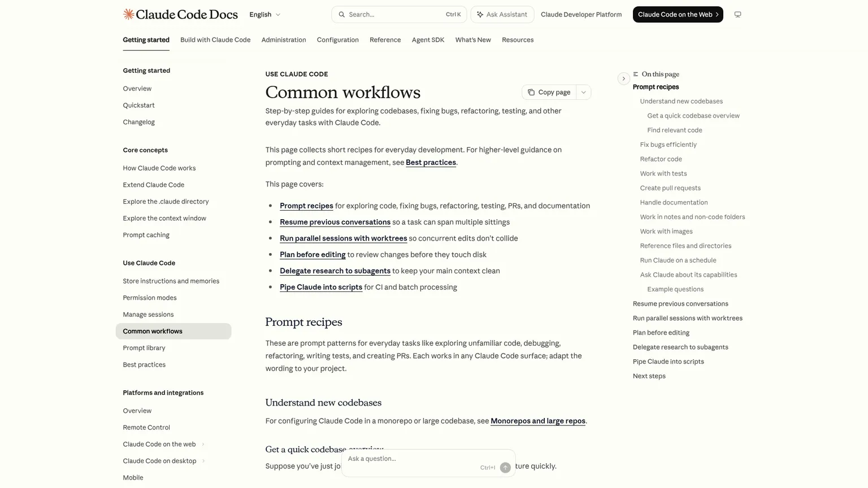Screen dimensions: 868x488
Task: Jump to Run Claude on a schedule
Action: (x=678, y=260)
